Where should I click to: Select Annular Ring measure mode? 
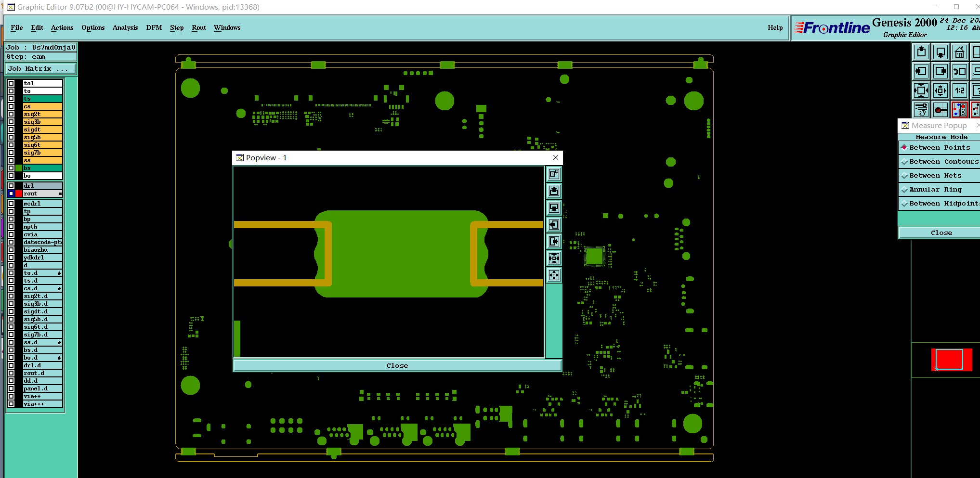(939, 190)
